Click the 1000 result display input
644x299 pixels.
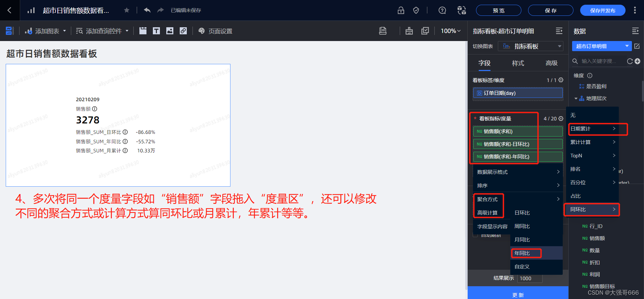tap(530, 278)
